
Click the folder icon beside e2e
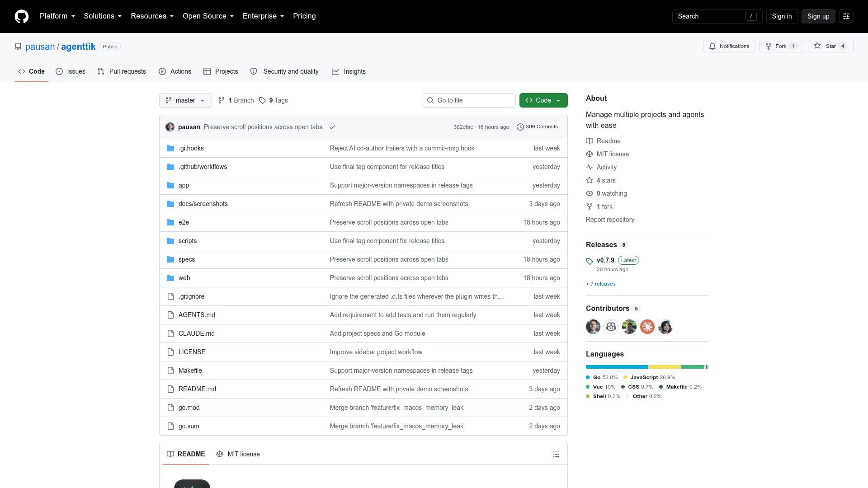coord(170,222)
